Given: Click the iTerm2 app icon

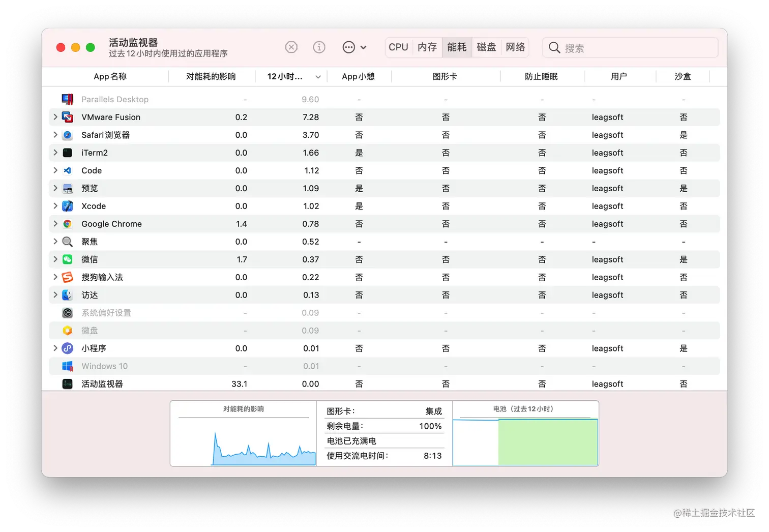Looking at the screenshot, I should click(x=67, y=153).
